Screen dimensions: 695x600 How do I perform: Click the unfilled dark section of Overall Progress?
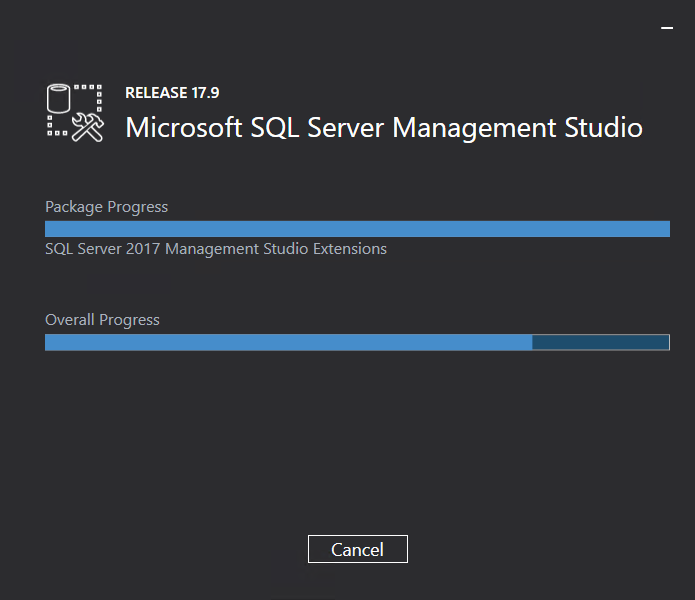point(600,343)
